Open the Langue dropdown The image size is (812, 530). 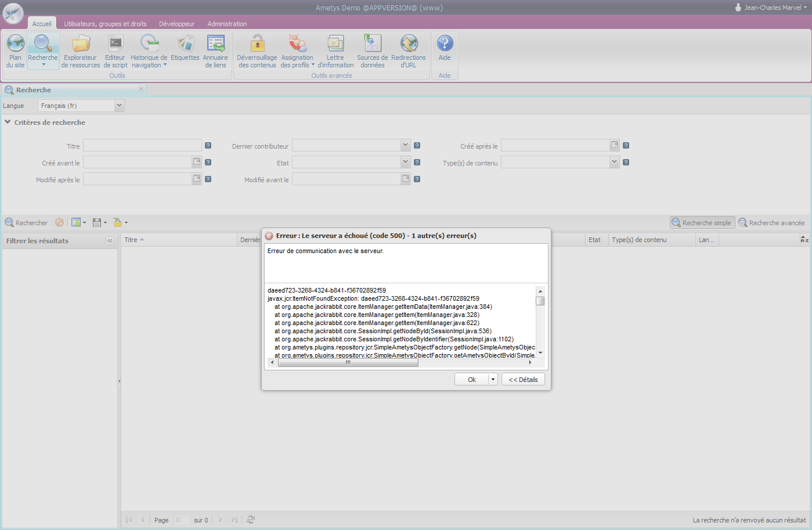coord(120,106)
